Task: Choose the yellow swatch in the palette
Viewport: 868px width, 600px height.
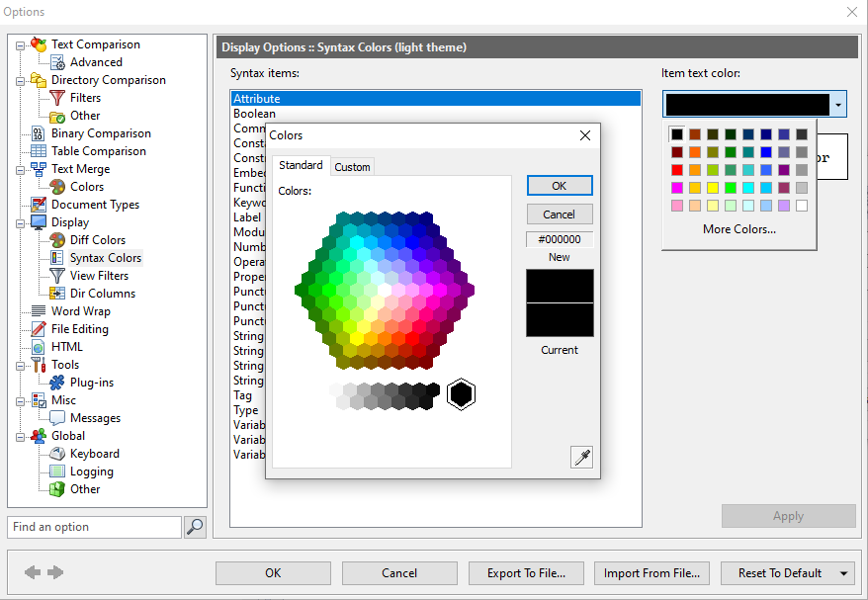Action: coord(713,188)
